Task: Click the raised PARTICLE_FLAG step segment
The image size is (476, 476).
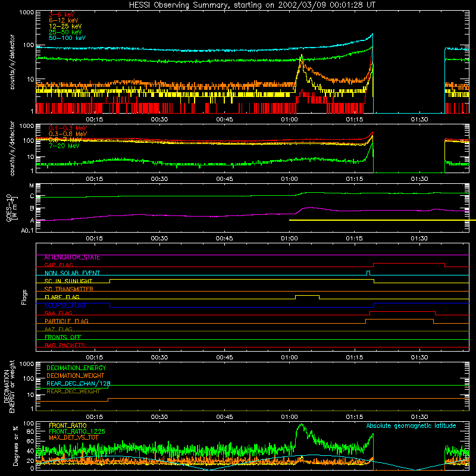Action: 399,320
